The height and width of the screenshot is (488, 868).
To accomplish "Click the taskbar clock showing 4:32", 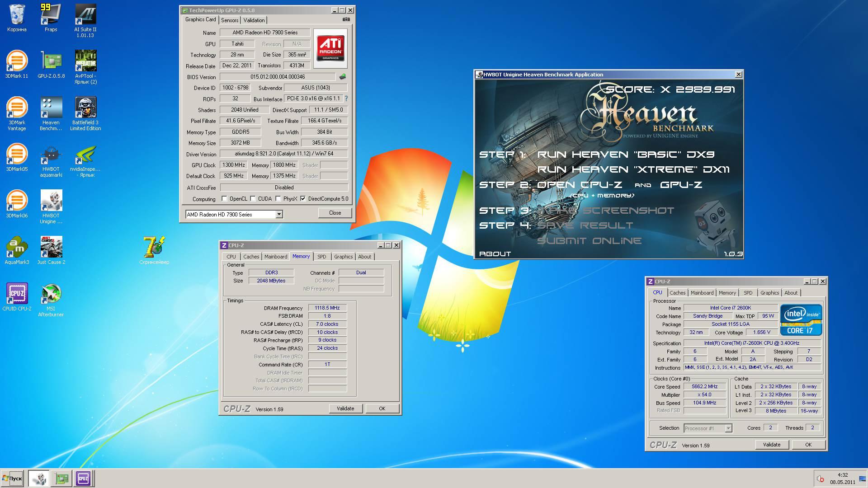I will click(x=843, y=475).
